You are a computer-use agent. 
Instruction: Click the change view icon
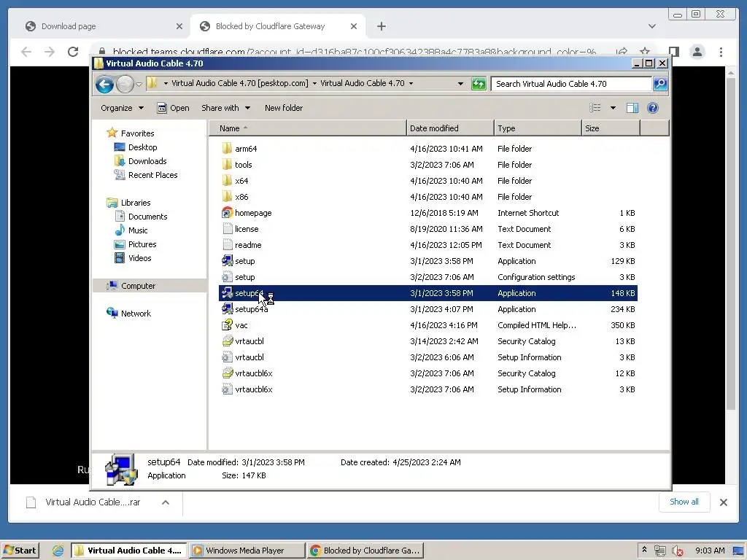pos(595,108)
